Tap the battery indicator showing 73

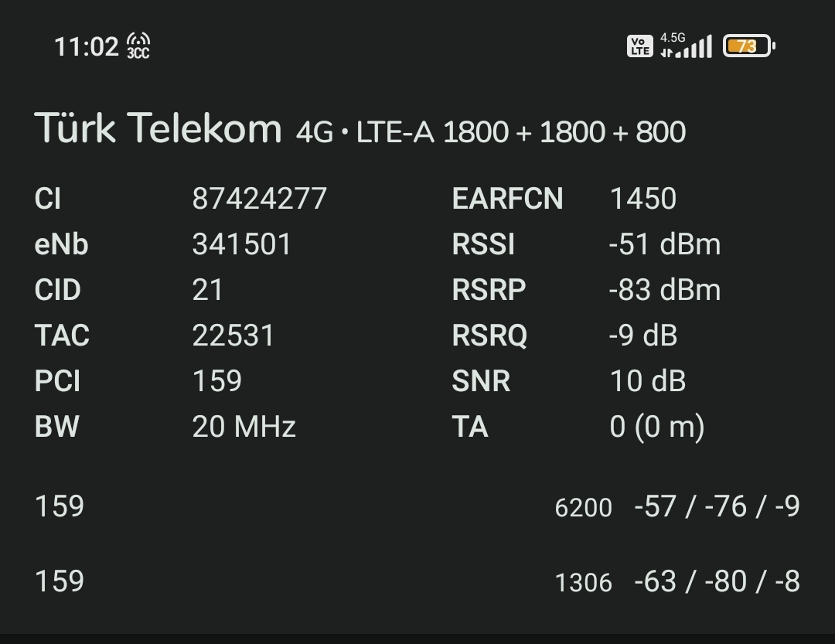coord(748,46)
